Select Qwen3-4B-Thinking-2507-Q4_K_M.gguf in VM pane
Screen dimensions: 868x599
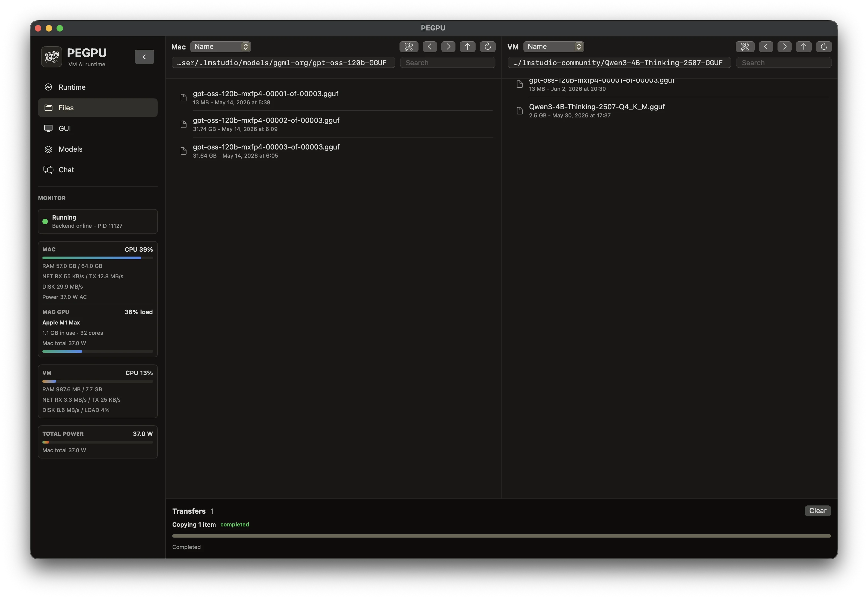[670, 111]
